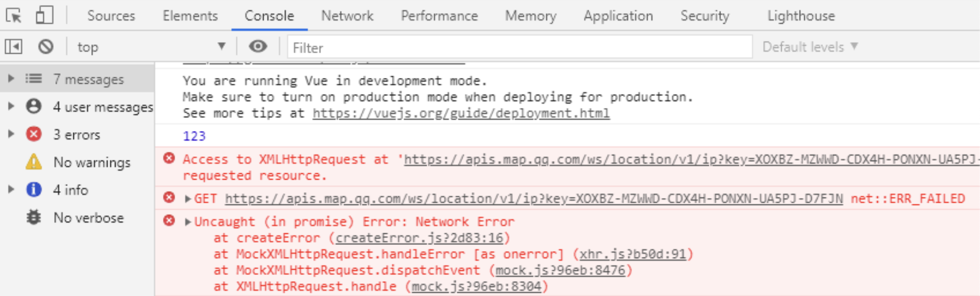Click the console Filter input field
980x296 pixels.
tap(519, 47)
